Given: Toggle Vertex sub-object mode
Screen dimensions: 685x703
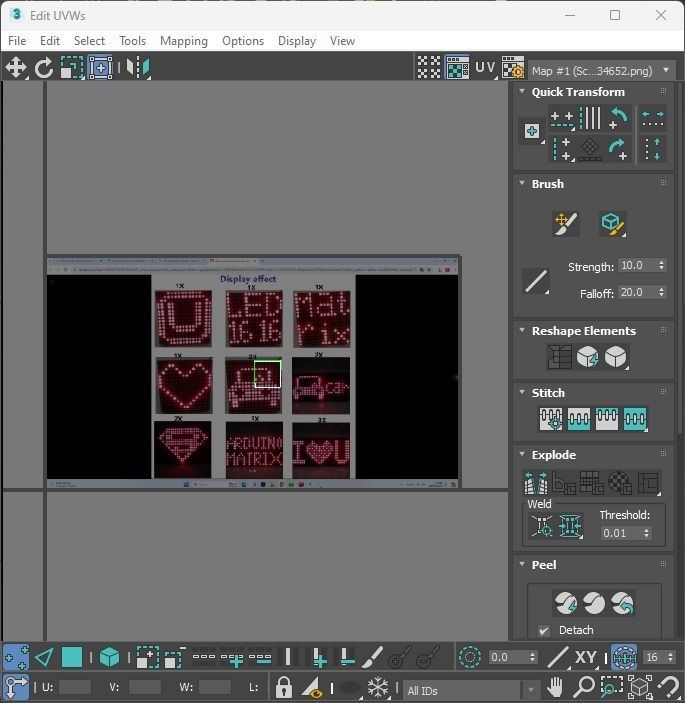Looking at the screenshot, I should 16,658.
